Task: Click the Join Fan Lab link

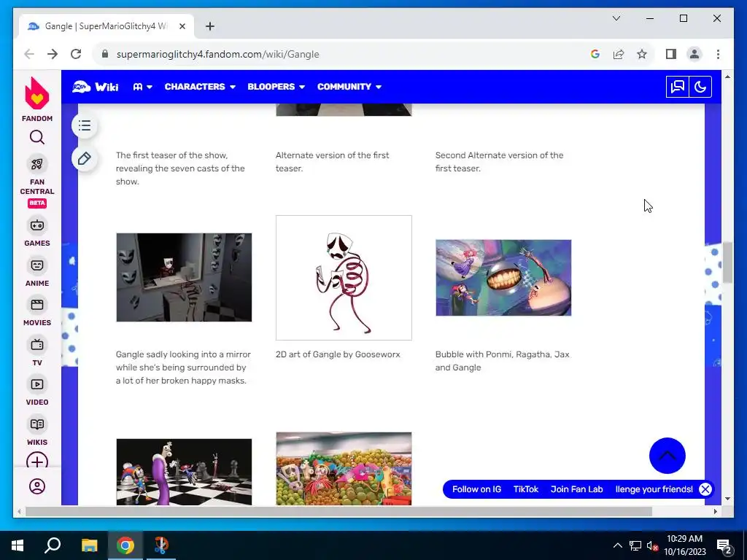Action: [576, 489]
